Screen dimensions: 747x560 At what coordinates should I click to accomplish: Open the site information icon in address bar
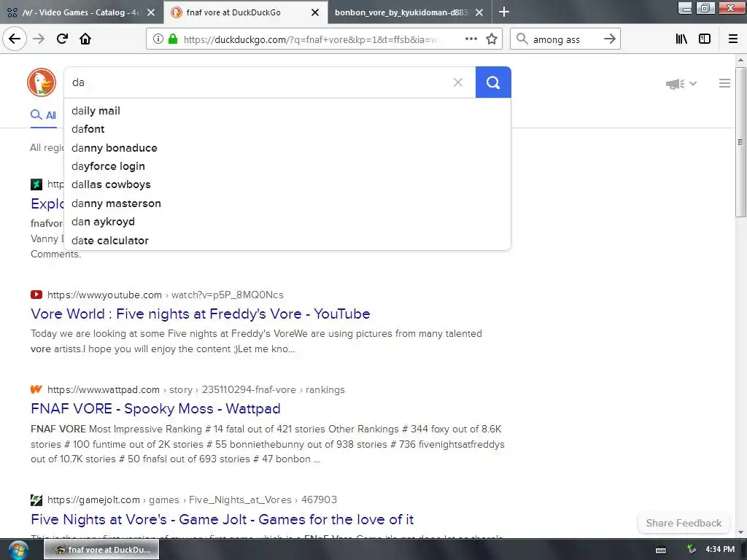point(158,39)
